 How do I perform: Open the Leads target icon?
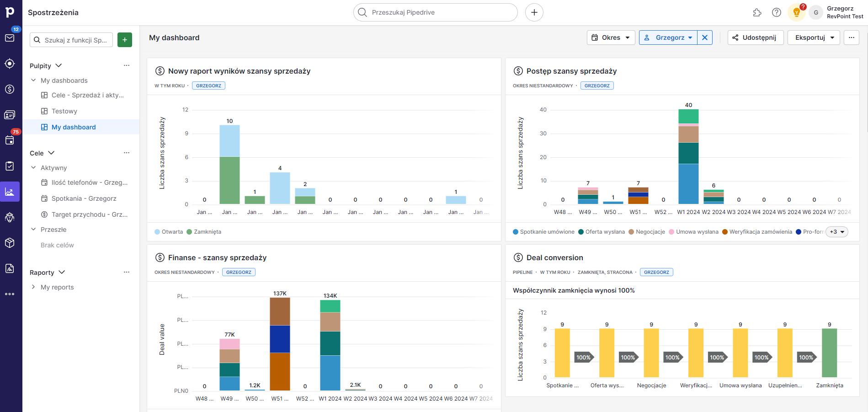point(10,64)
